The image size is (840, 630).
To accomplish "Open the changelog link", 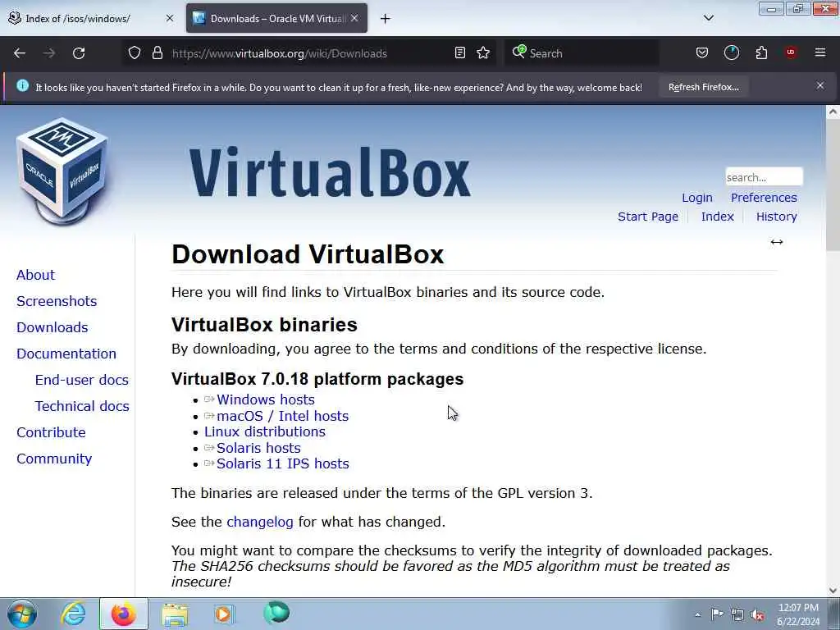I will [x=260, y=522].
